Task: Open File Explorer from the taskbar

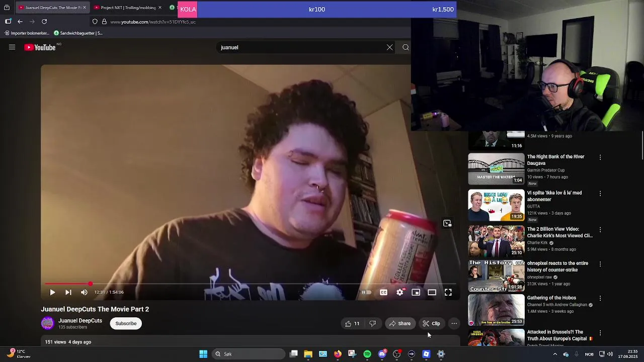Action: [308, 354]
